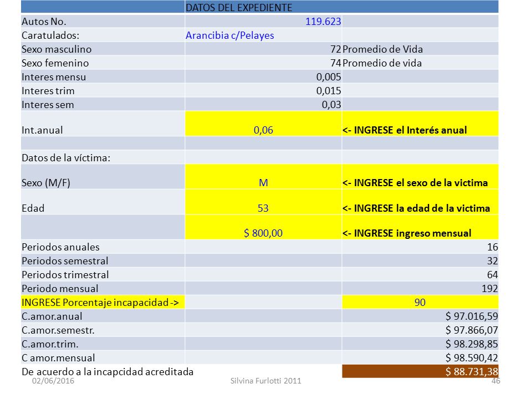Click the Datos de la víctima: heading
532x399 pixels.
tap(66, 158)
